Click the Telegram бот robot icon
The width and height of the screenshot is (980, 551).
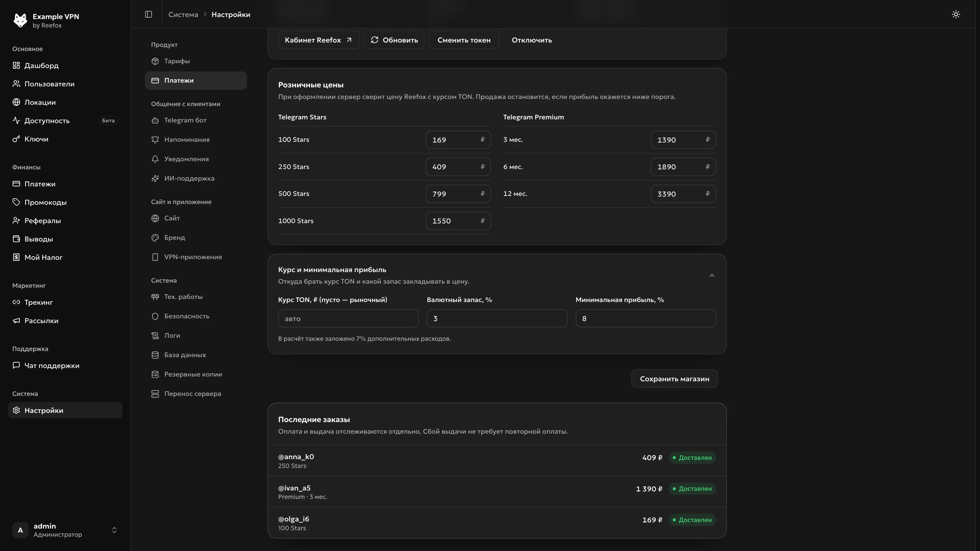pyautogui.click(x=155, y=120)
